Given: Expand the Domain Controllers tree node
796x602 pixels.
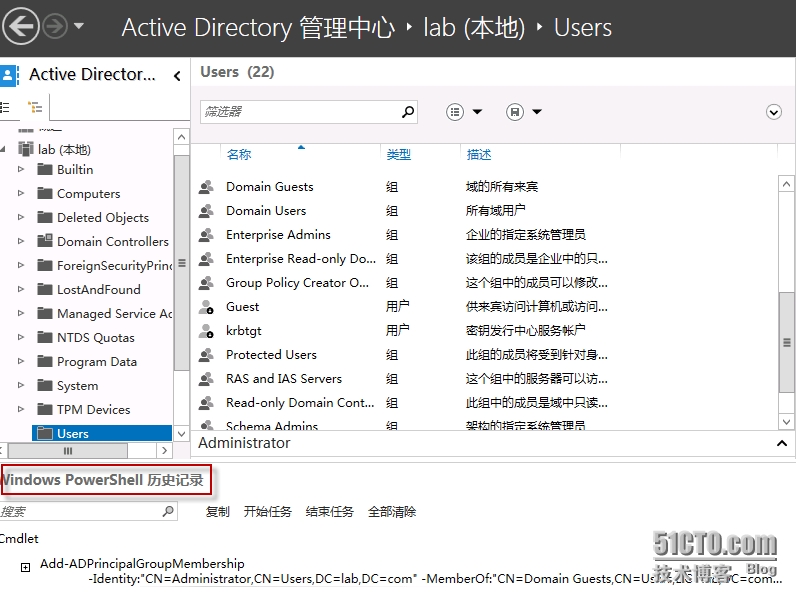Looking at the screenshot, I should point(21,241).
